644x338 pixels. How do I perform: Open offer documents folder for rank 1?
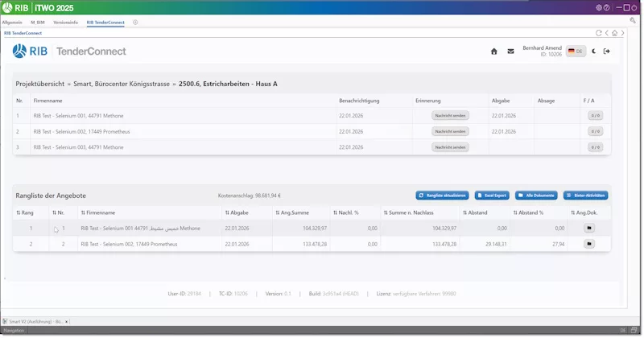coord(589,228)
